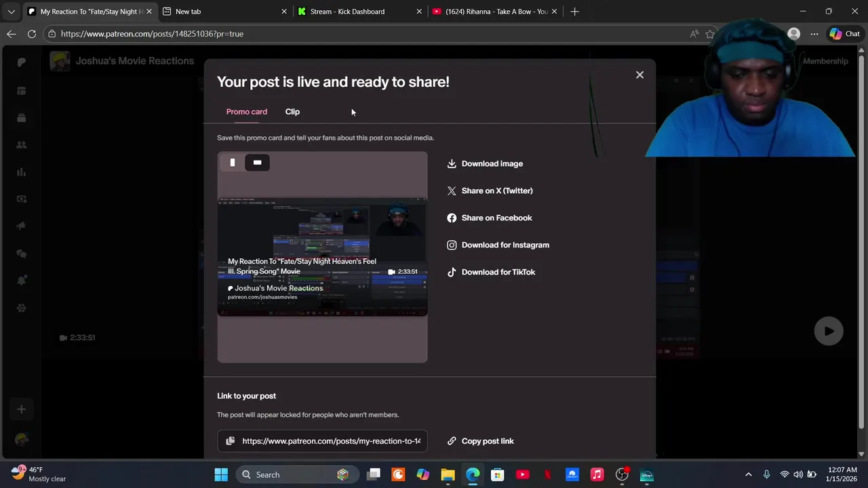Open the tab search dropdown
Screen dimensions: 868x488
click(x=11, y=12)
